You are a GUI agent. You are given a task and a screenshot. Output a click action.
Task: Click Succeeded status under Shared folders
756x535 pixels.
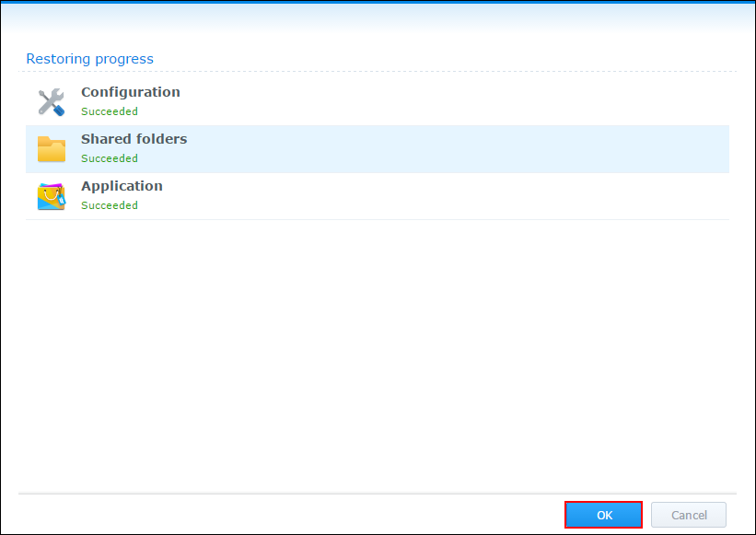click(x=110, y=158)
